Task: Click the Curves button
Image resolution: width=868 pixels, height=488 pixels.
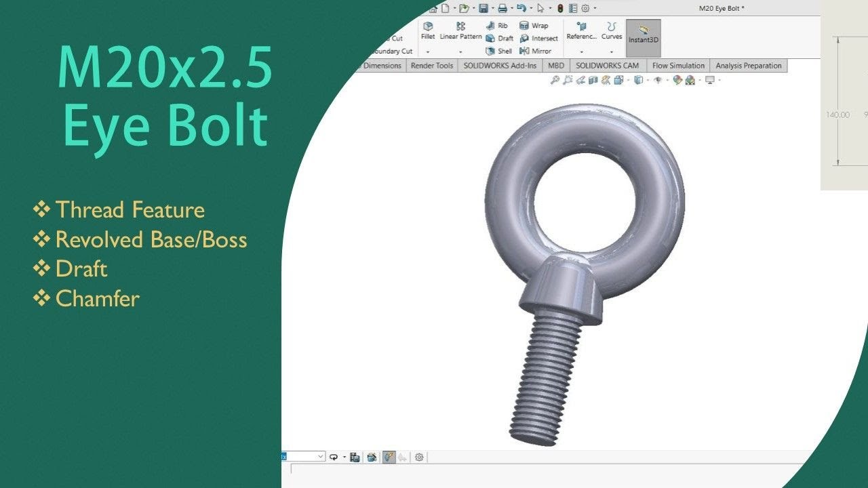Action: point(612,31)
